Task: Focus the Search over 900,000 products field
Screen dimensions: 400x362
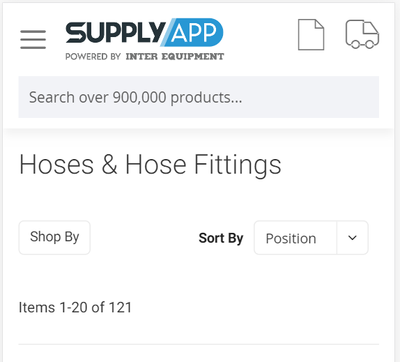Action: point(199,97)
